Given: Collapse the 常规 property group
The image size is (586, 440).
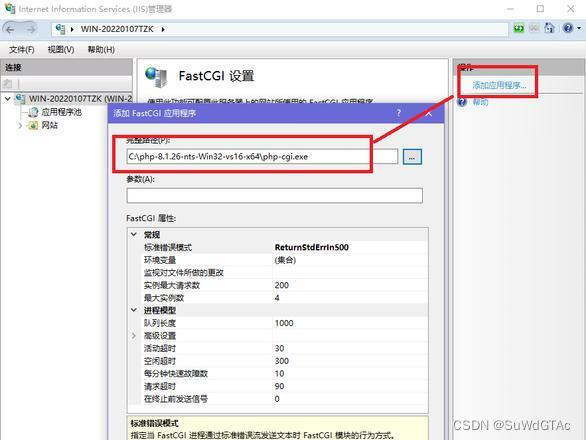Looking at the screenshot, I should point(134,234).
